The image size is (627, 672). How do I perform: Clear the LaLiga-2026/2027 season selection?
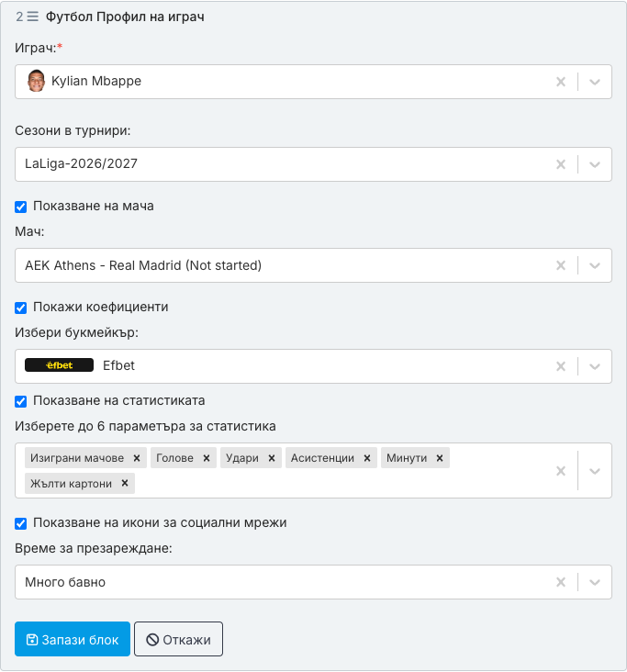coord(561,164)
